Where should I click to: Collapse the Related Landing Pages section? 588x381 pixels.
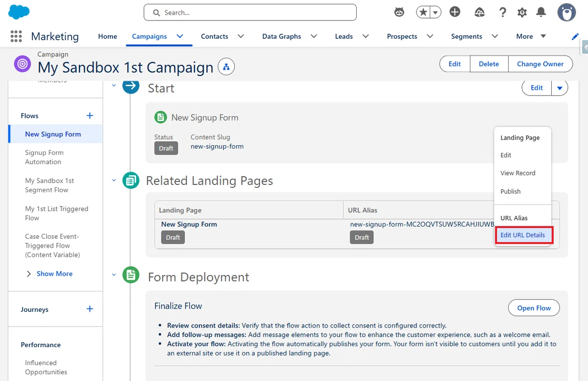114,180
